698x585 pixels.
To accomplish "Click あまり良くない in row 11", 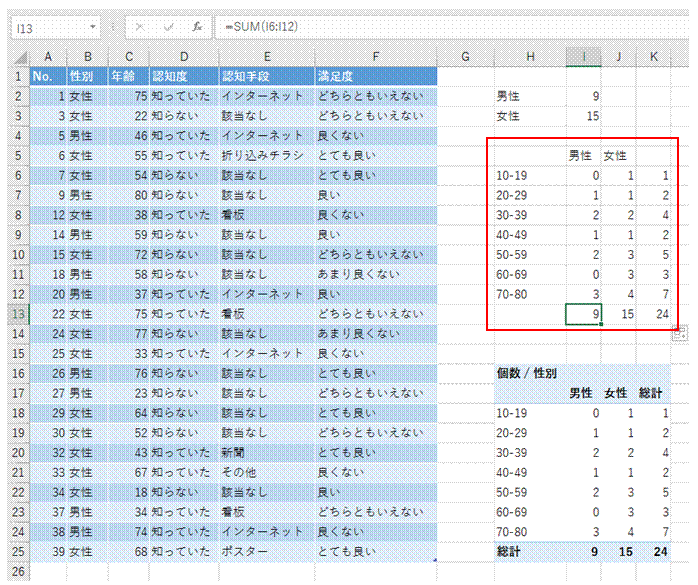I will pyautogui.click(x=358, y=275).
